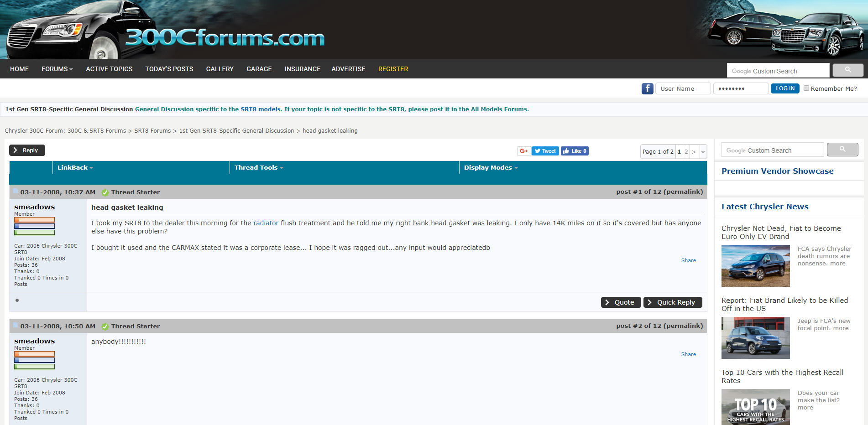Open the Display Modes dropdown

pos(491,168)
